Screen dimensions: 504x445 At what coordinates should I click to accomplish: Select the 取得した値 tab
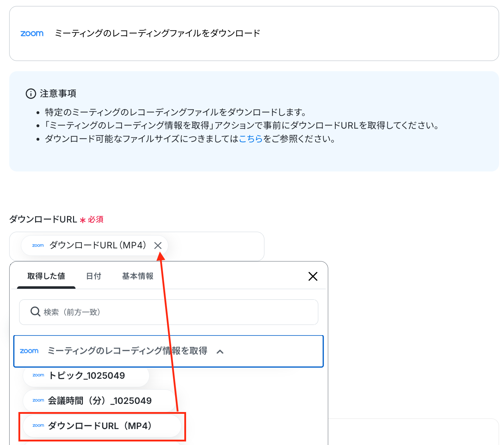pos(46,276)
